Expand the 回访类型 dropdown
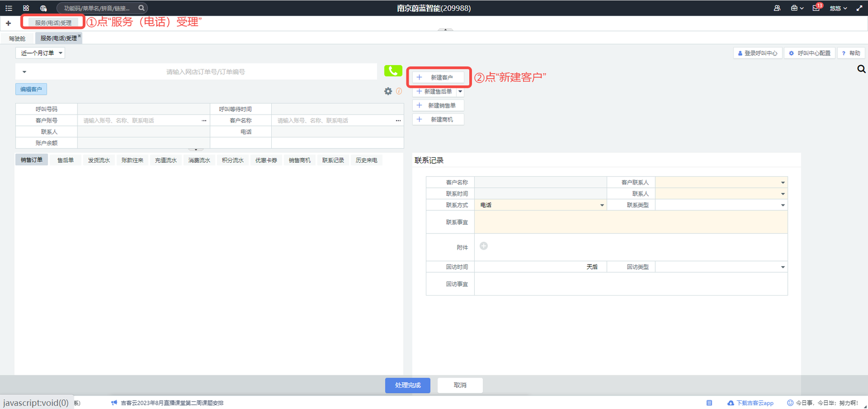Image resolution: width=868 pixels, height=409 pixels. point(721,267)
